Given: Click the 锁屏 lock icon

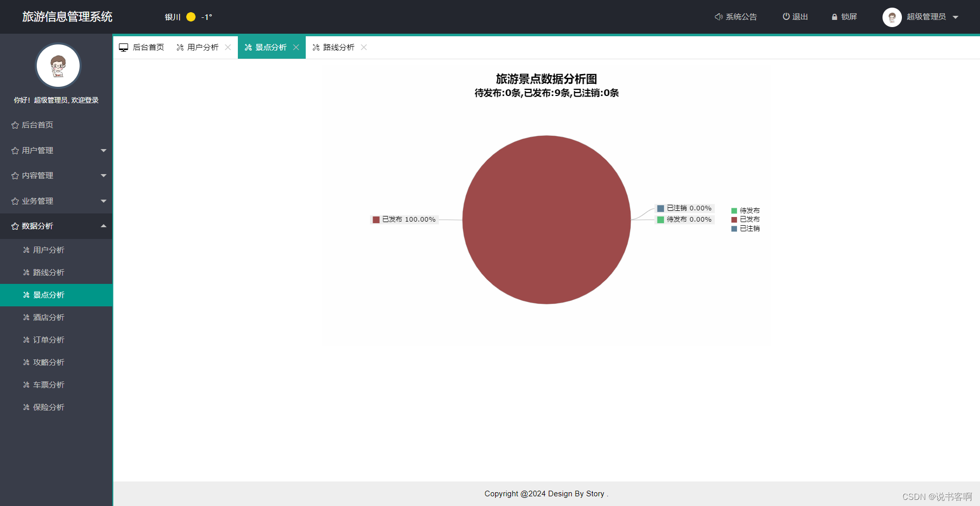Looking at the screenshot, I should (835, 17).
